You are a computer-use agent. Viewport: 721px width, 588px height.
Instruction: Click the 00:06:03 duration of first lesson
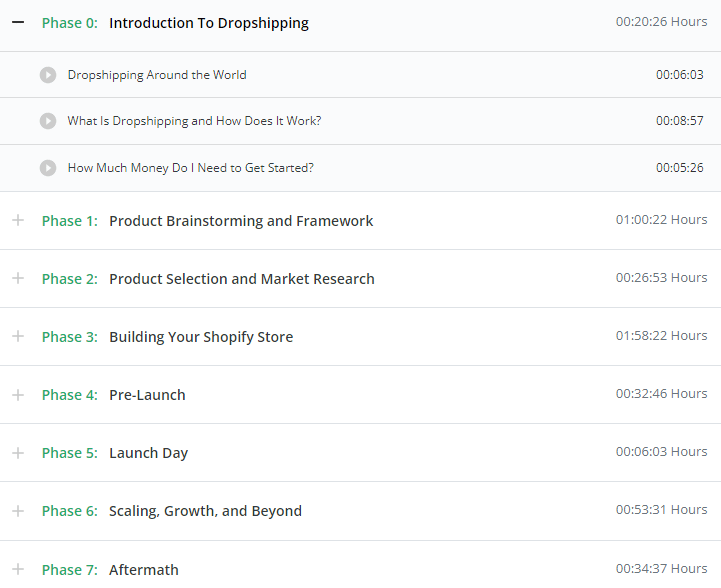point(680,75)
